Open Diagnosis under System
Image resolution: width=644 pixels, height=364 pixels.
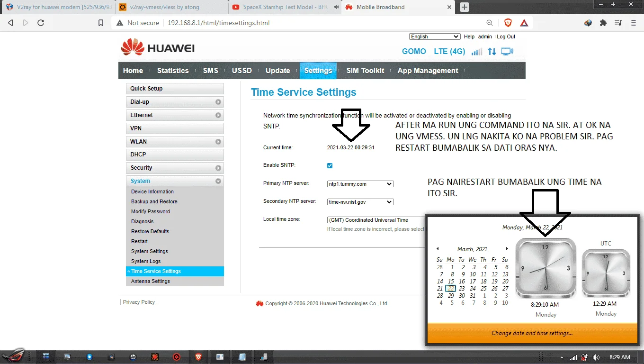click(x=143, y=221)
